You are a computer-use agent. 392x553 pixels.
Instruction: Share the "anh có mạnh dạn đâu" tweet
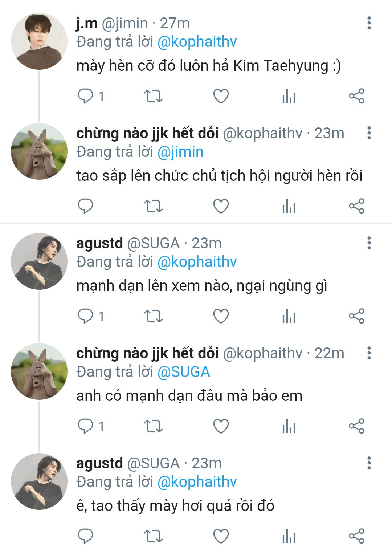pos(356,426)
